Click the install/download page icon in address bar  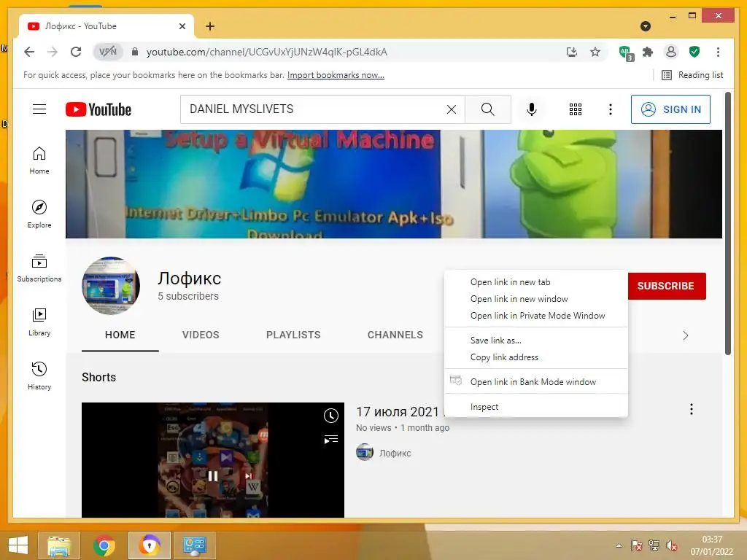click(x=572, y=52)
